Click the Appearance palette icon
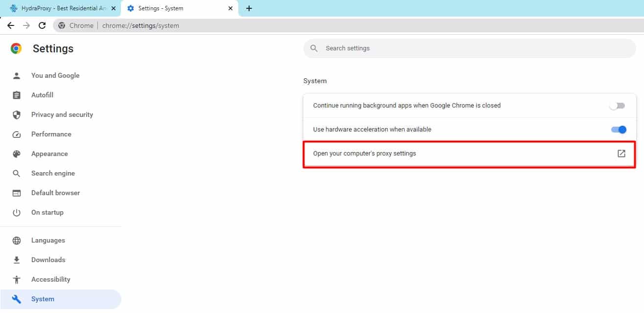 [x=17, y=154]
